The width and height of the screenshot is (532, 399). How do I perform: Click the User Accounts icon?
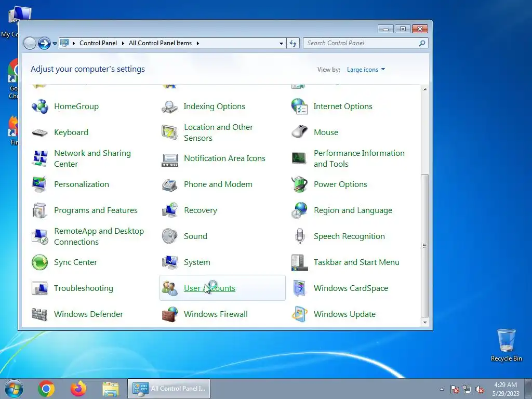170,288
